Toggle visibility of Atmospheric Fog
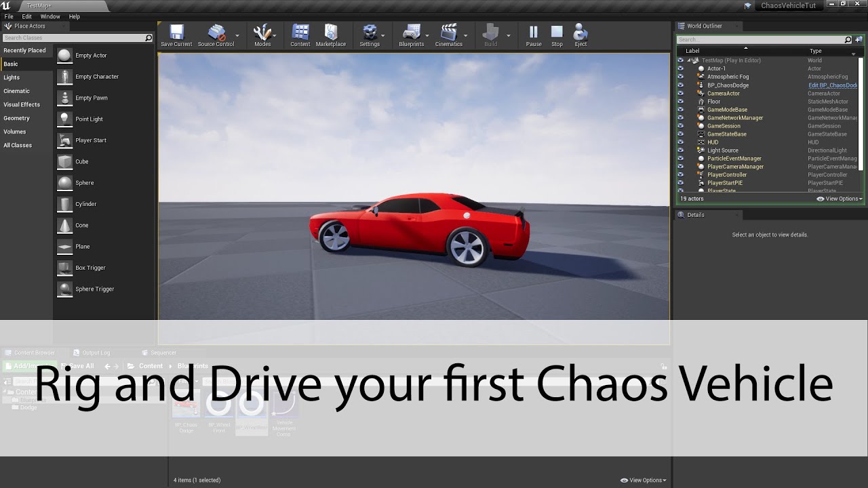868x488 pixels. tap(681, 77)
